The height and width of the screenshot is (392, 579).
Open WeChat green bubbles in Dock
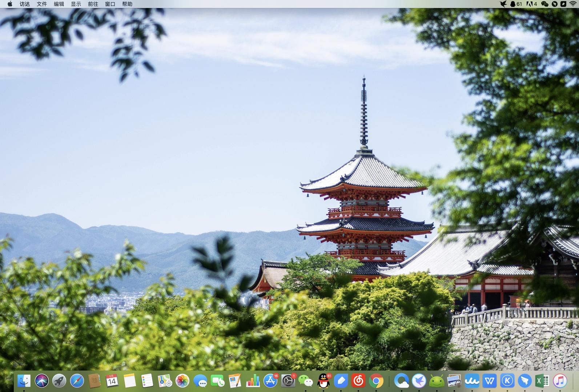(306, 381)
